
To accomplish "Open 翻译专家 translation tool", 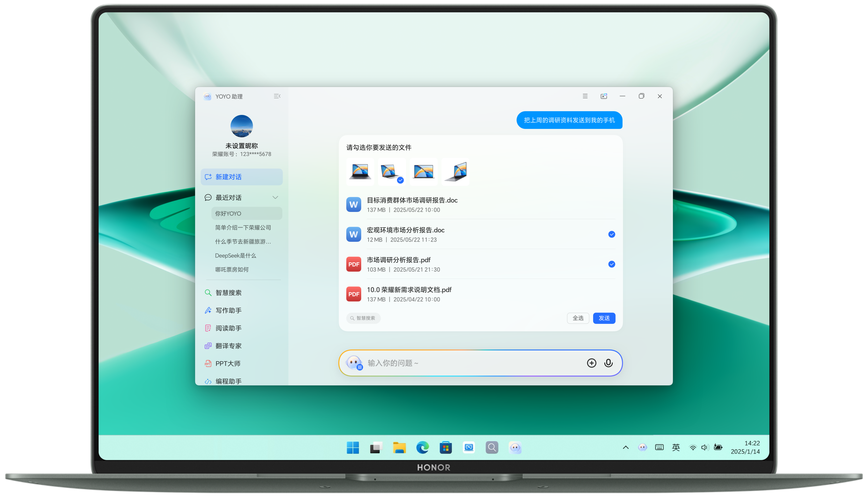I will pos(228,346).
